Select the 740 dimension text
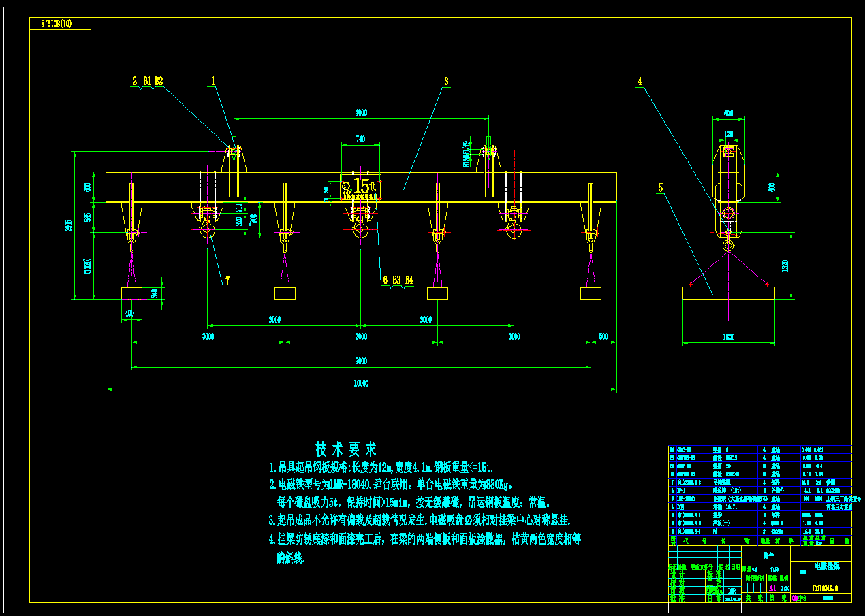 (360, 140)
